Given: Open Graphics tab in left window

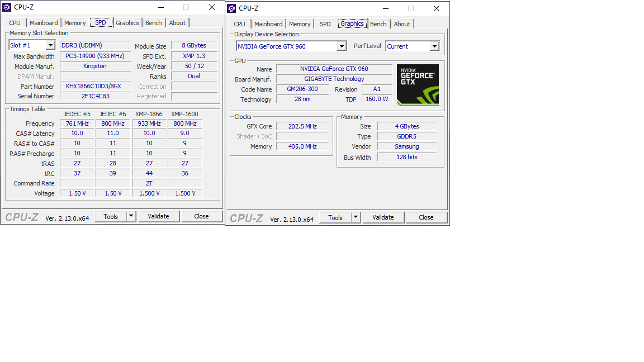Looking at the screenshot, I should click(127, 23).
